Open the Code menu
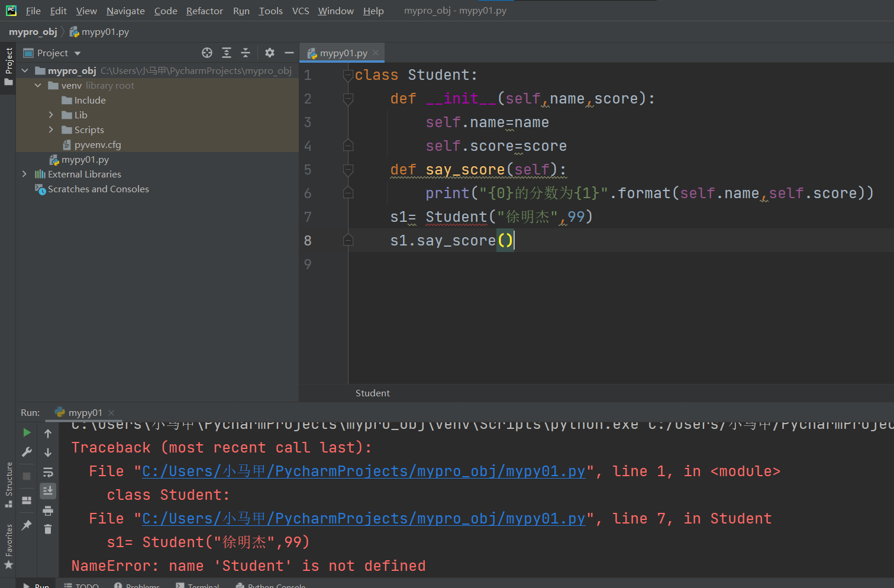The height and width of the screenshot is (588, 894). (x=166, y=11)
